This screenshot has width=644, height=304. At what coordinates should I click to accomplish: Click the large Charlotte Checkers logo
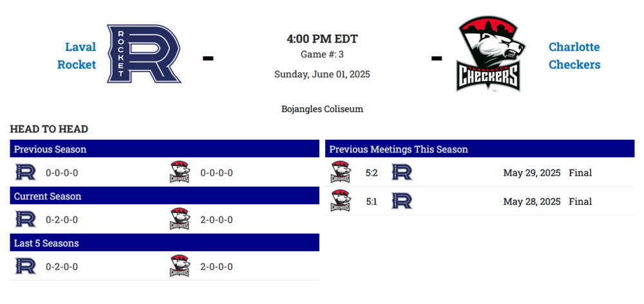pos(489,55)
